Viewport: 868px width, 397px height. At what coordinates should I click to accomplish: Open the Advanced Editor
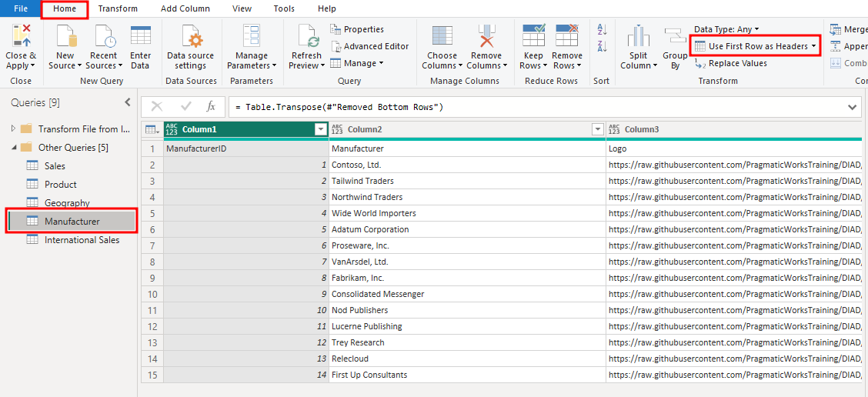click(369, 46)
